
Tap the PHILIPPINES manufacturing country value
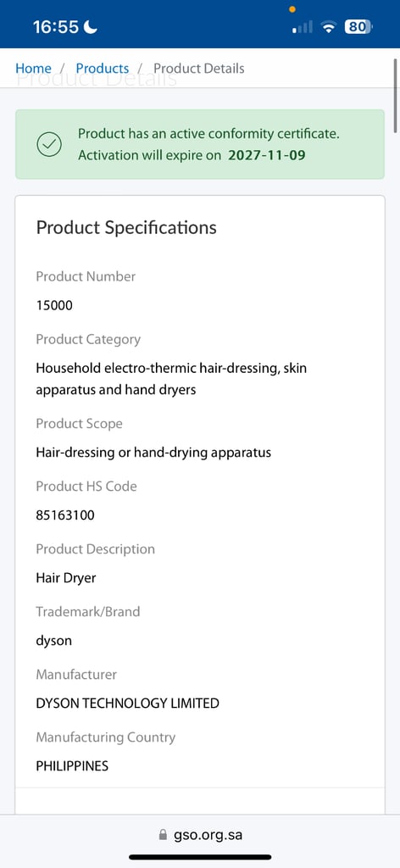click(x=72, y=766)
